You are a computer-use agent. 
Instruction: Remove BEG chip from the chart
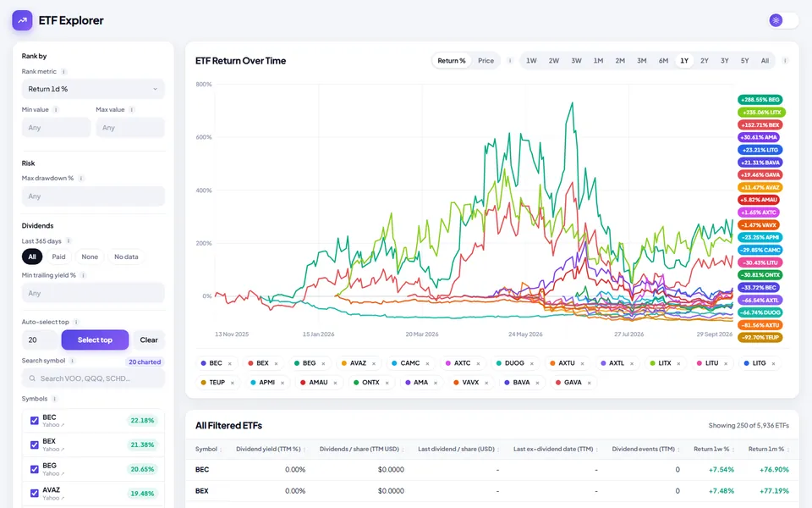tap(323, 364)
